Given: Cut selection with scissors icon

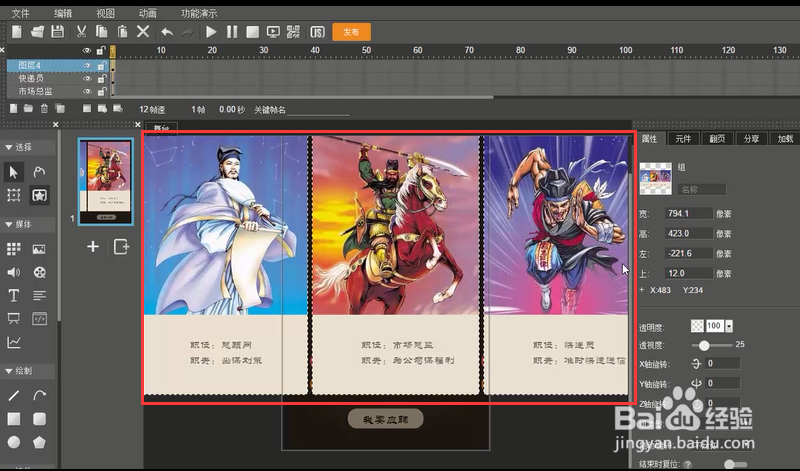Looking at the screenshot, I should pyautogui.click(x=81, y=32).
